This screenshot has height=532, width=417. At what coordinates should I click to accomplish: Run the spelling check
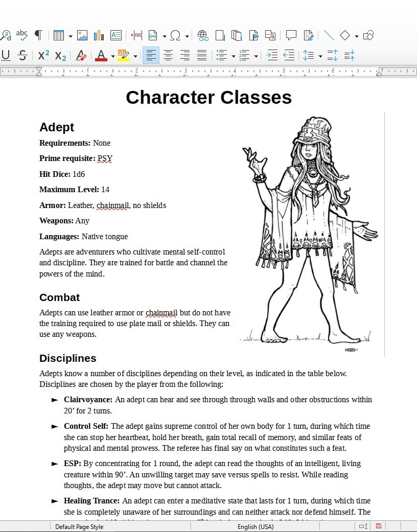point(21,35)
